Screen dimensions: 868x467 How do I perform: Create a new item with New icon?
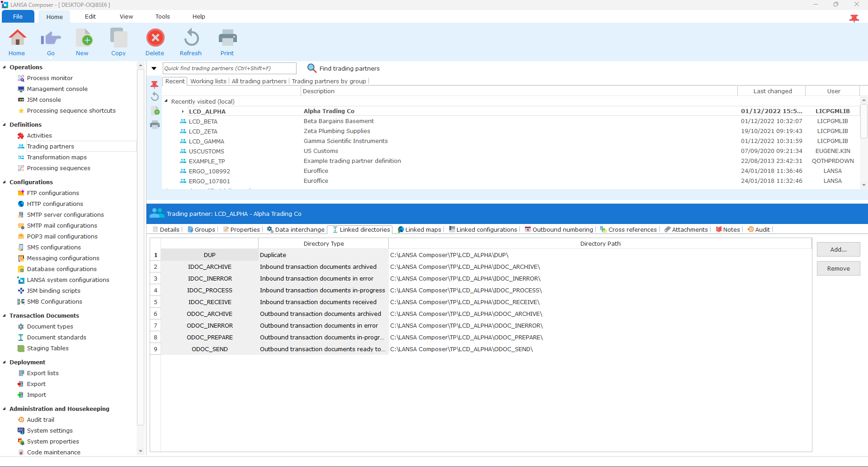tap(84, 38)
